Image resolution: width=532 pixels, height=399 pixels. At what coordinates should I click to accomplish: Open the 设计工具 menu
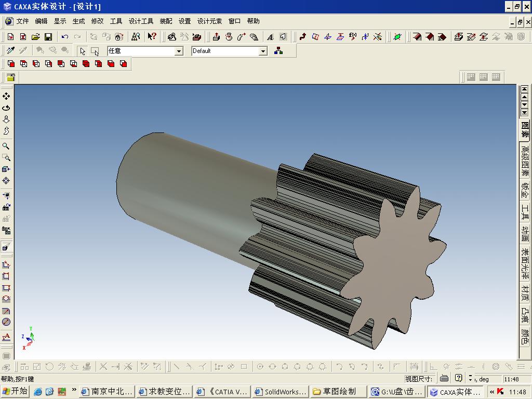[141, 21]
